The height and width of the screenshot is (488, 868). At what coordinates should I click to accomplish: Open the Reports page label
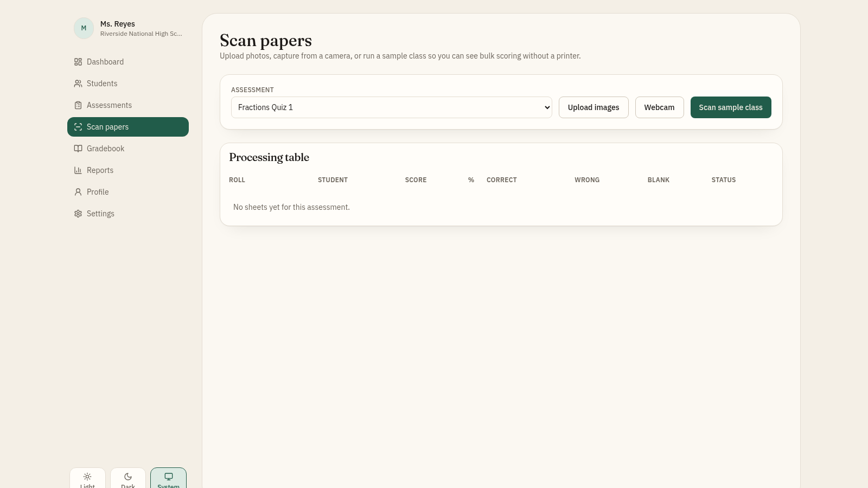coord(100,170)
